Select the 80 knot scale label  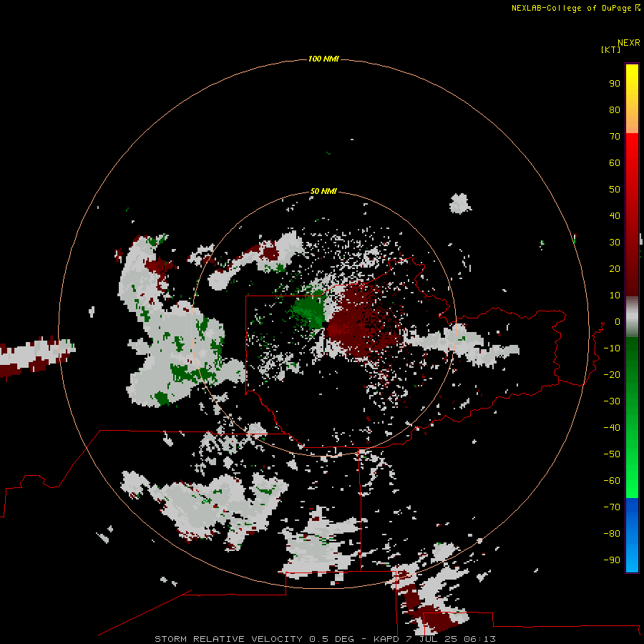615,110
